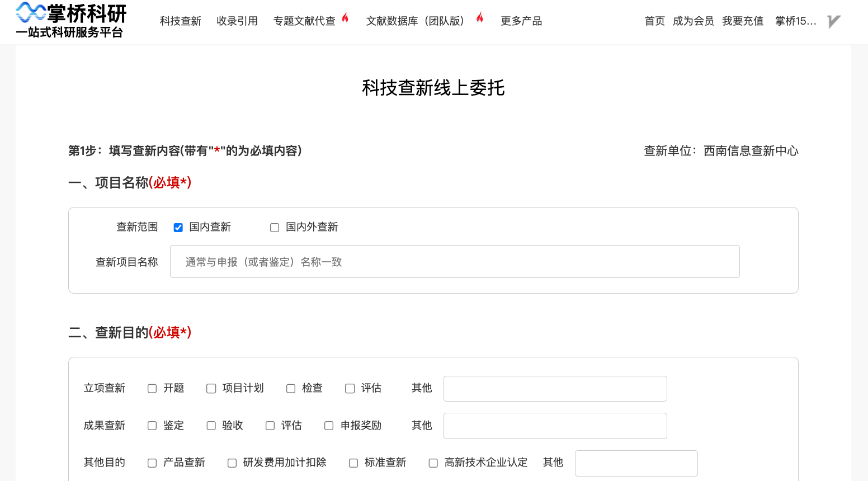Image resolution: width=868 pixels, height=481 pixels.
Task: Click the 其他 input in 其他目的 row
Action: coord(636,463)
